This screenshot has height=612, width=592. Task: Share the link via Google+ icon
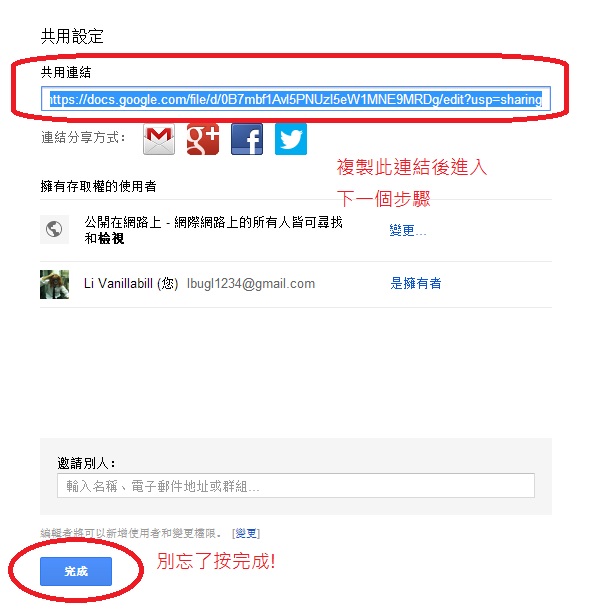point(203,139)
